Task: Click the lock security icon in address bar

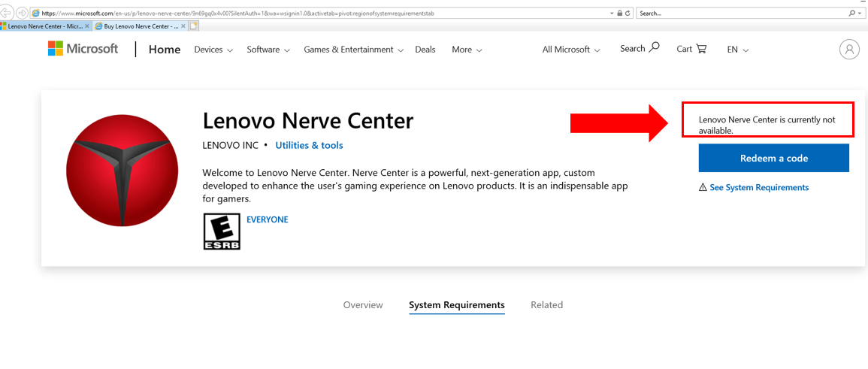Action: (620, 13)
